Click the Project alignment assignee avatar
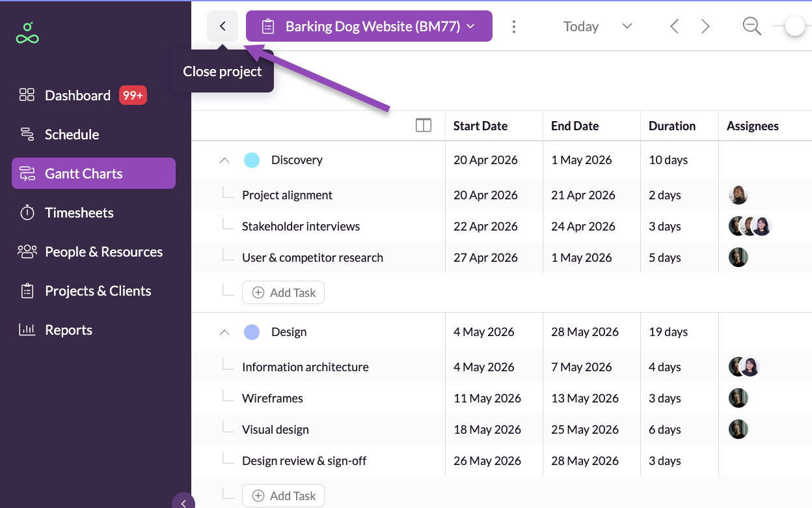Screen dimensions: 812x508 738,195
